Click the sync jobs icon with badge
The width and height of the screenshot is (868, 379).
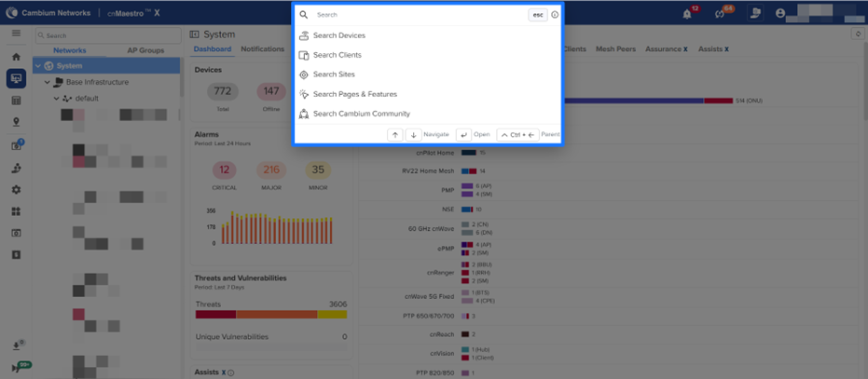coord(720,13)
